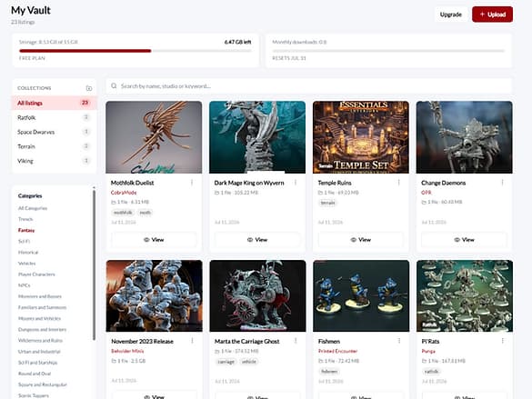Select Fantasy category
Screen dimensions: 532x399
point(26,230)
